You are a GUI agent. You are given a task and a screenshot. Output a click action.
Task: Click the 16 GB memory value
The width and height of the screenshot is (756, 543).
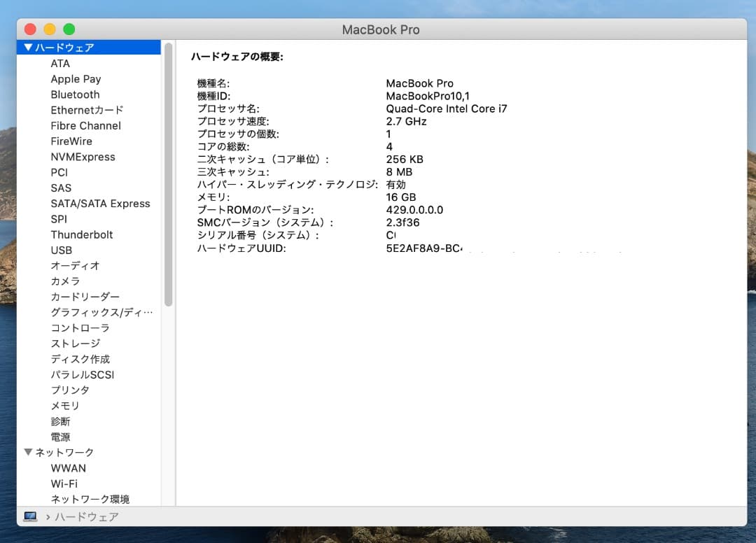400,197
